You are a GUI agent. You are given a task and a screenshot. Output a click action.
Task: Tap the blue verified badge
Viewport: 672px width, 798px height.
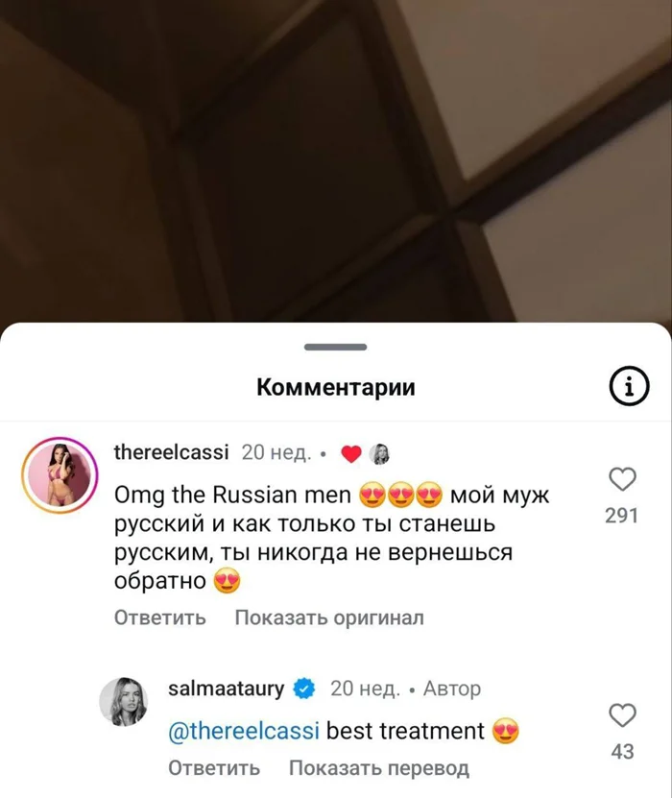pos(303,689)
